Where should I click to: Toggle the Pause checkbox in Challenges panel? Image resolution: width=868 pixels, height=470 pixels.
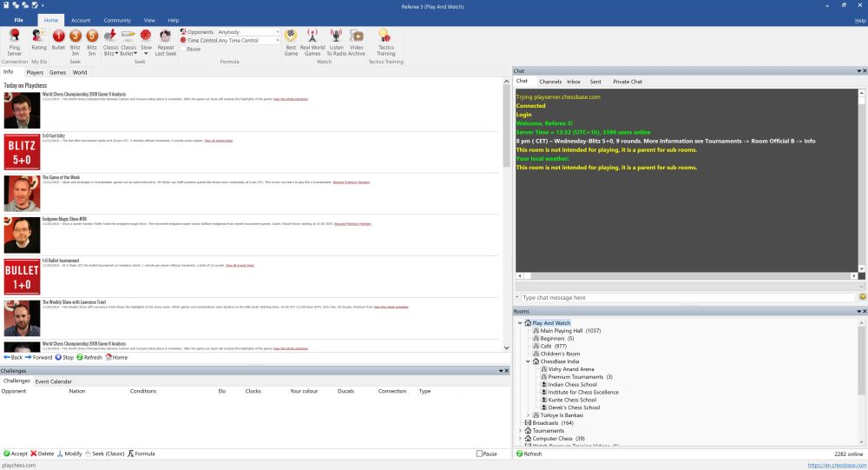pyautogui.click(x=479, y=453)
